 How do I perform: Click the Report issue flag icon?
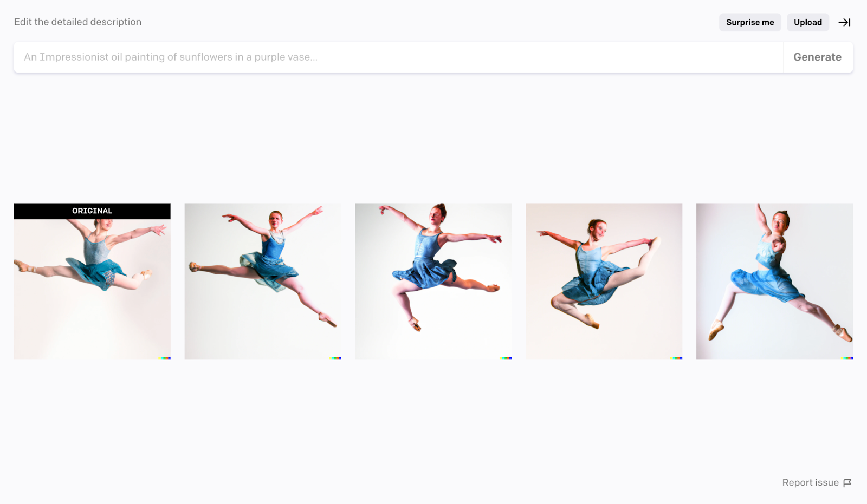coord(847,483)
